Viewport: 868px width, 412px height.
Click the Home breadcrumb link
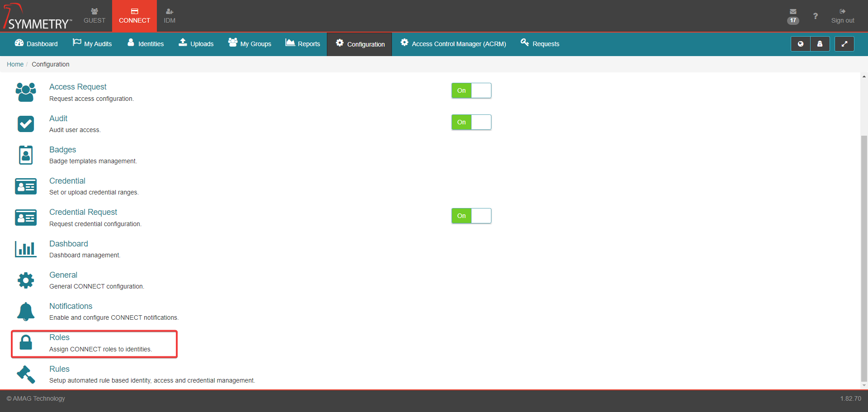click(15, 64)
